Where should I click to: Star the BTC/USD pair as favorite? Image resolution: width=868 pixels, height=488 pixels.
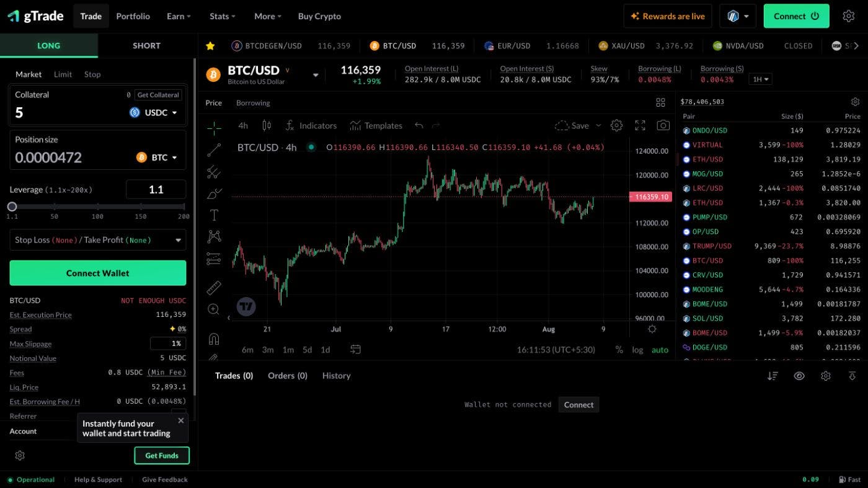pyautogui.click(x=210, y=45)
